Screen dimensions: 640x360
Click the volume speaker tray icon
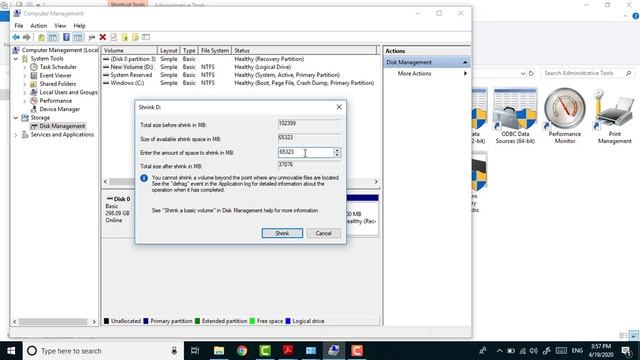(x=533, y=351)
